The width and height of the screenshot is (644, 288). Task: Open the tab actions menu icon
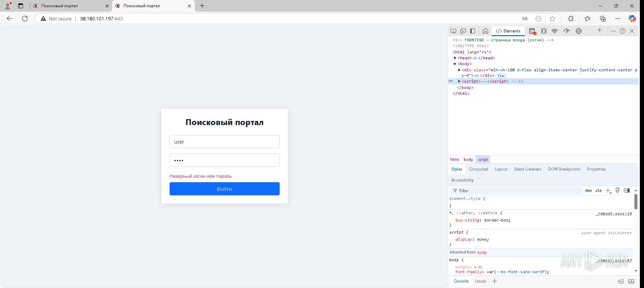pos(21,6)
